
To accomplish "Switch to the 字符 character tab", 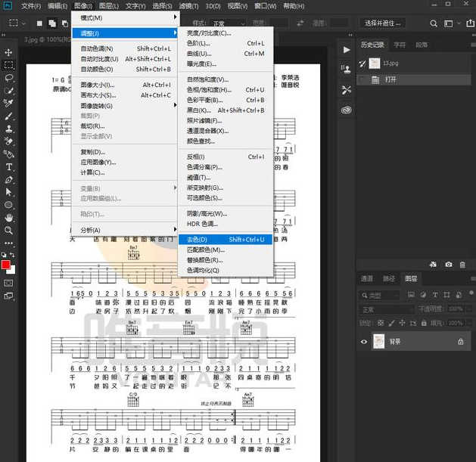I will [400, 45].
